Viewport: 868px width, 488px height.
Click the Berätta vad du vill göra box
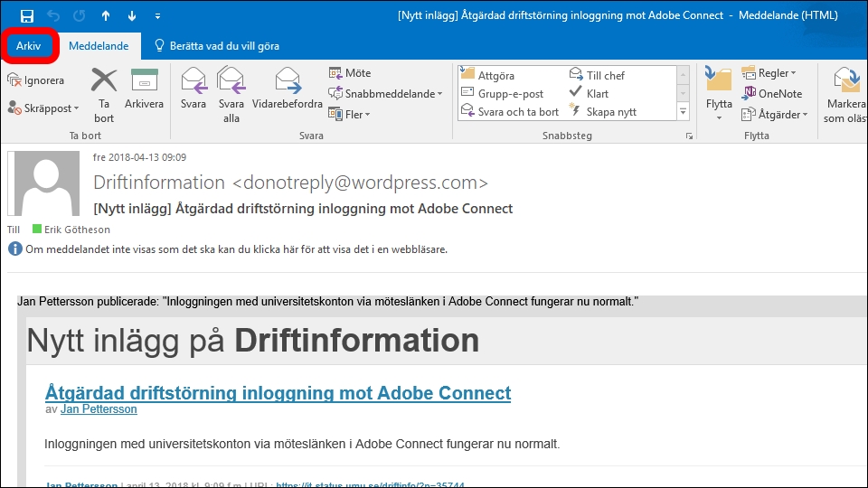(x=216, y=46)
